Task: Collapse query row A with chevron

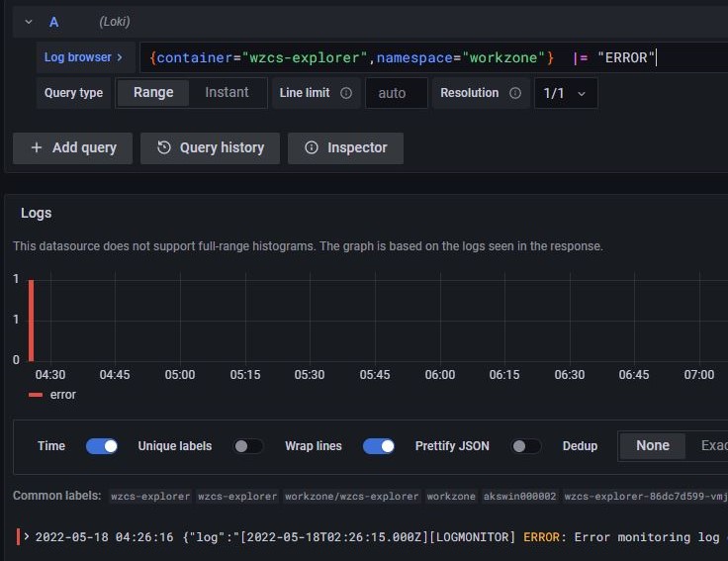Action: pos(28,22)
